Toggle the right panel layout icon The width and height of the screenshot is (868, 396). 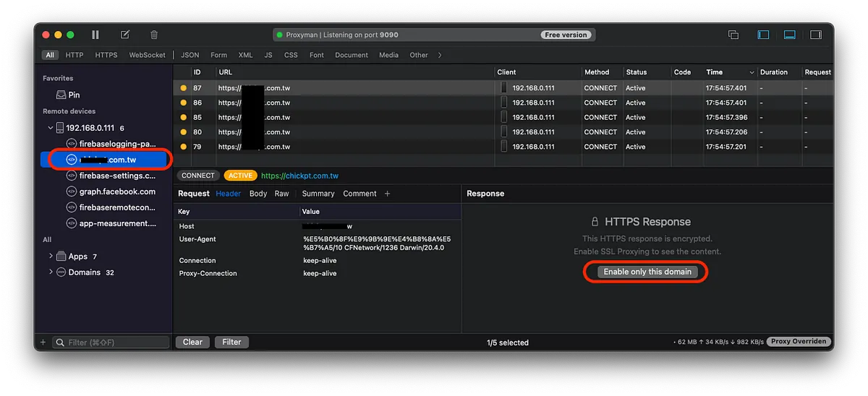pyautogui.click(x=815, y=35)
